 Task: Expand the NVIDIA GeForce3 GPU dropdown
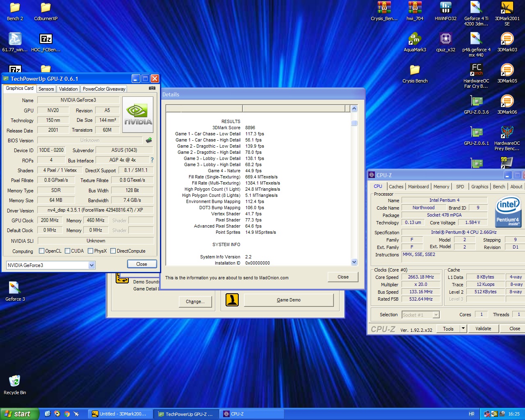click(92, 265)
